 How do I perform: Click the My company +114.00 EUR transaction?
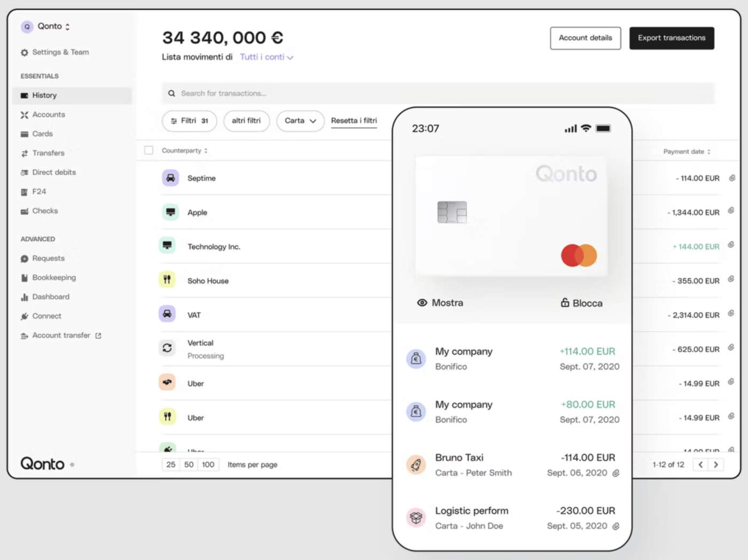click(512, 359)
